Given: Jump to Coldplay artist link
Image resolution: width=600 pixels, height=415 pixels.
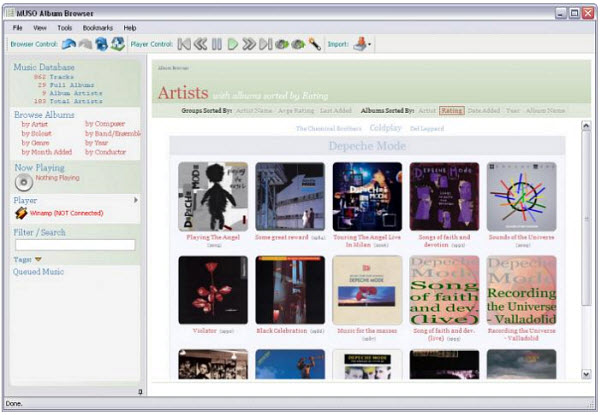Looking at the screenshot, I should coord(386,128).
